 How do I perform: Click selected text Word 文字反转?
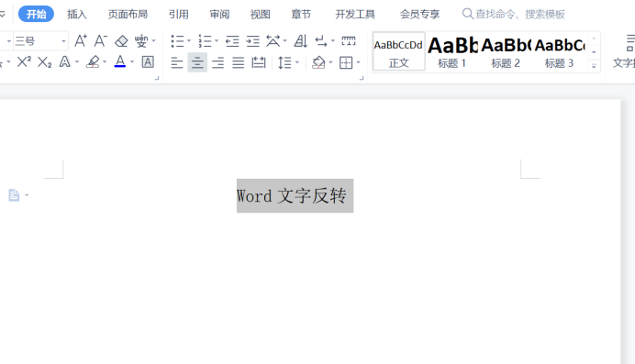point(295,195)
